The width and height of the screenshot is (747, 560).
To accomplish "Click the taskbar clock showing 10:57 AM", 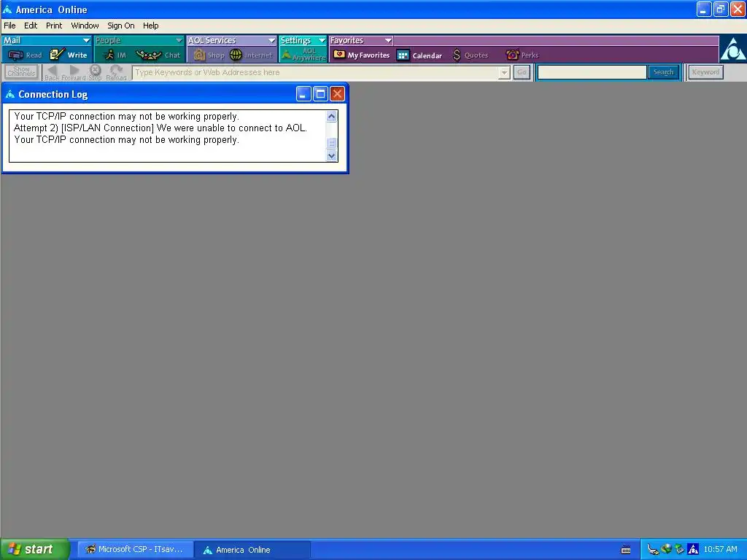I will 720,550.
